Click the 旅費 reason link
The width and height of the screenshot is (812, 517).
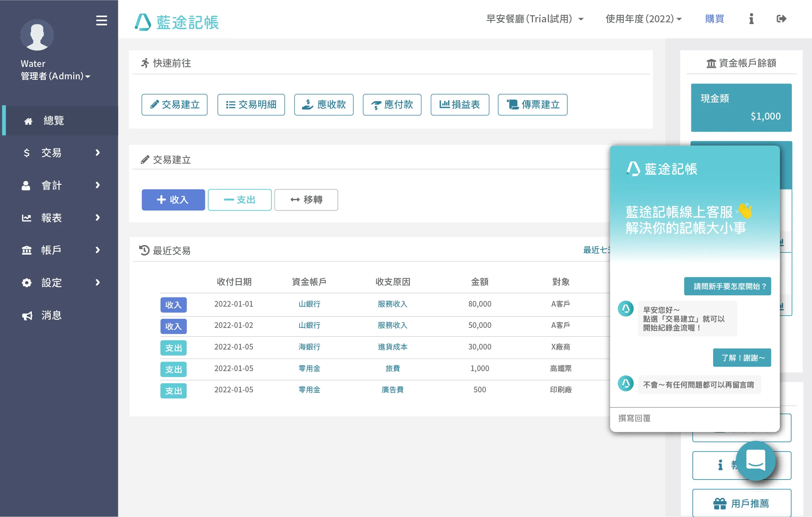click(392, 368)
